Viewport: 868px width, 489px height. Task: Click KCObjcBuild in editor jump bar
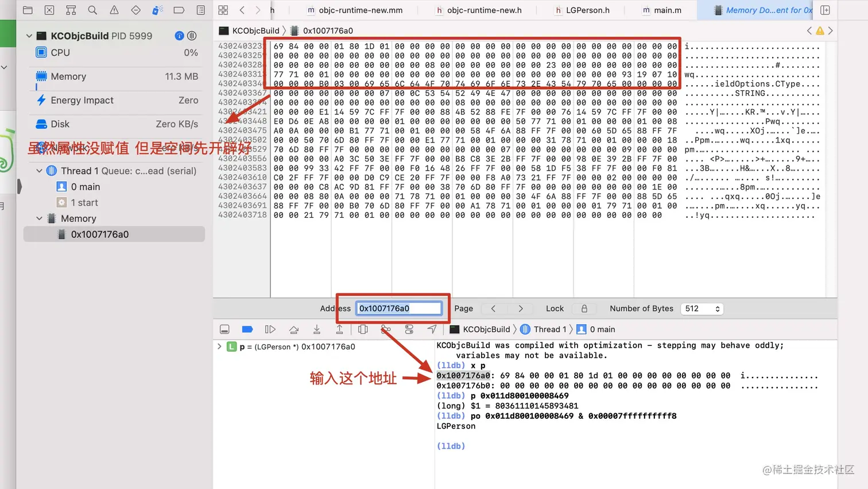pos(250,30)
